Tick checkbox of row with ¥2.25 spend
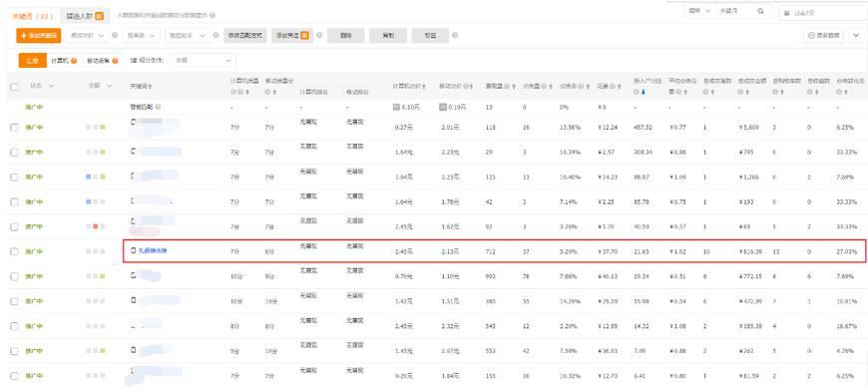 point(14,202)
